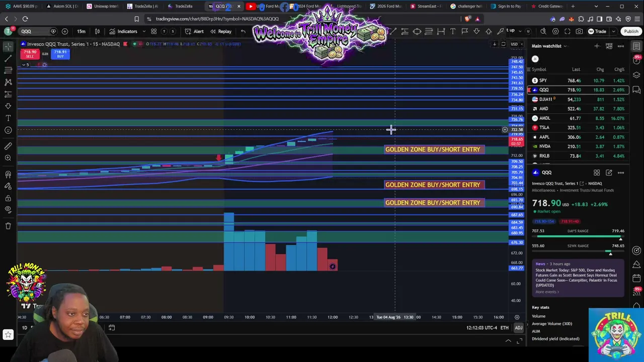Screen dimensions: 644x362
Task: Click the Trade button
Action: (598, 31)
